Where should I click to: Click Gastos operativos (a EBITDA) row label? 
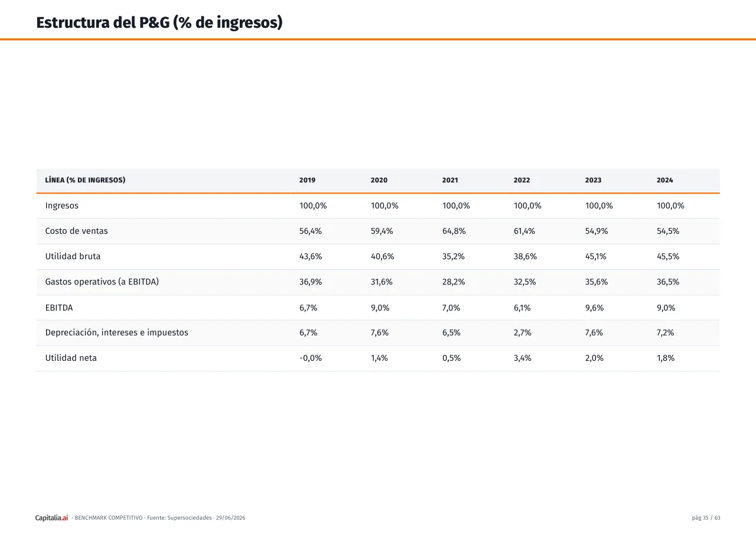click(x=102, y=282)
